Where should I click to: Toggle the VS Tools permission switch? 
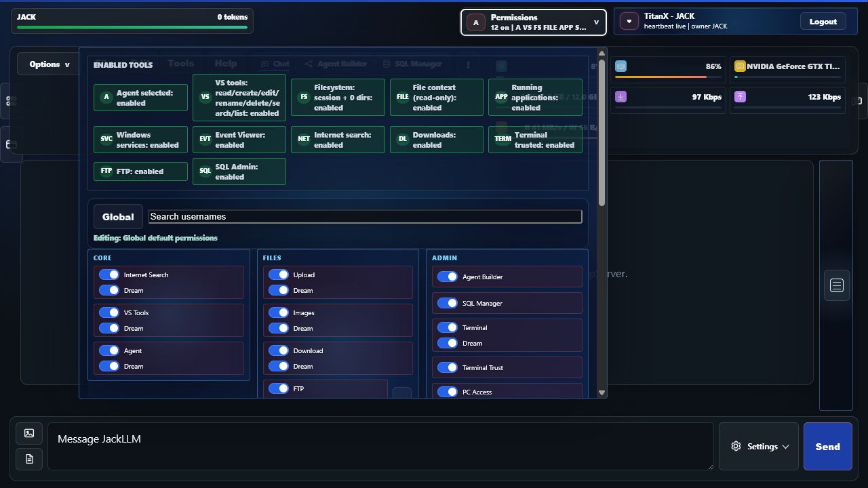(x=109, y=312)
